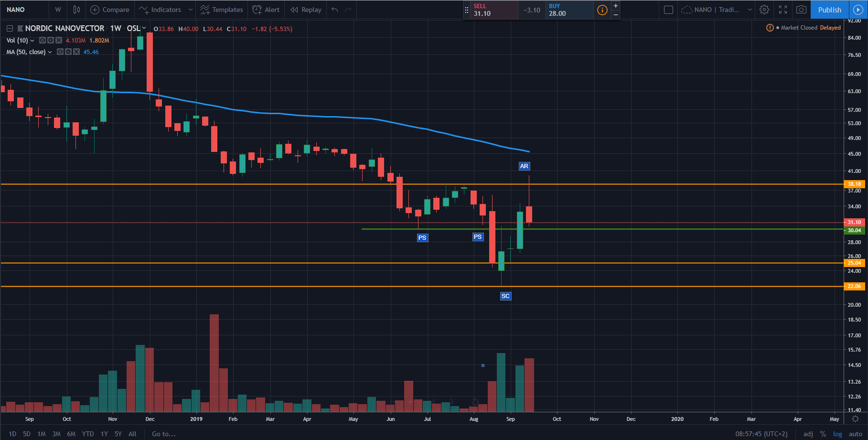Screen dimensions: 868x440
Task: Expand the NORDIC NANOVECTOR title dropdown arrow
Action: click(144, 28)
